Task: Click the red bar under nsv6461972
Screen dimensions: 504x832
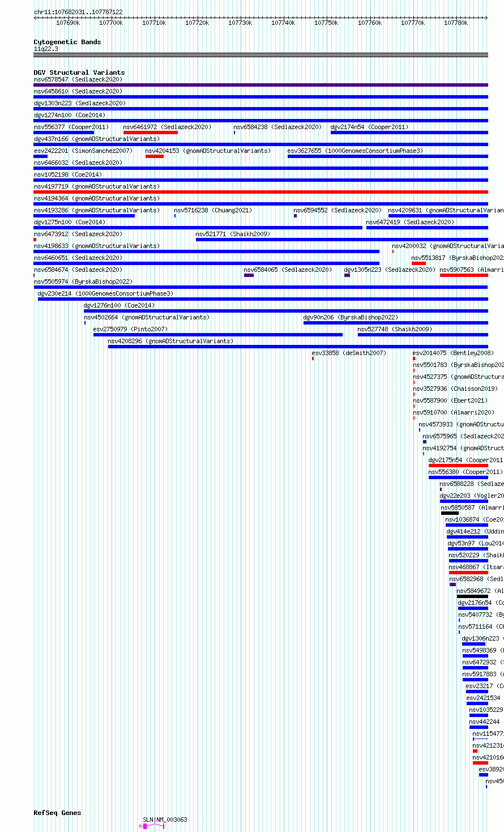Action: (151, 133)
